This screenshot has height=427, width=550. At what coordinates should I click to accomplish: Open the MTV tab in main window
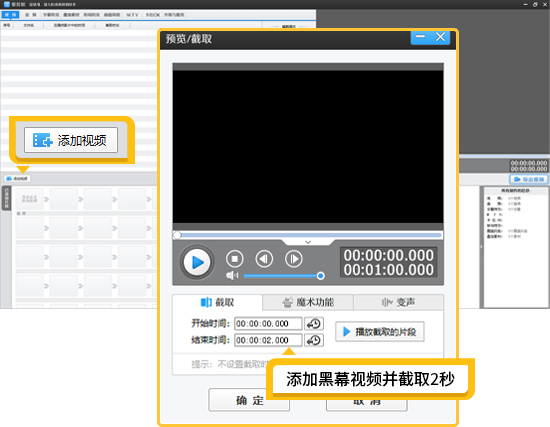point(132,15)
